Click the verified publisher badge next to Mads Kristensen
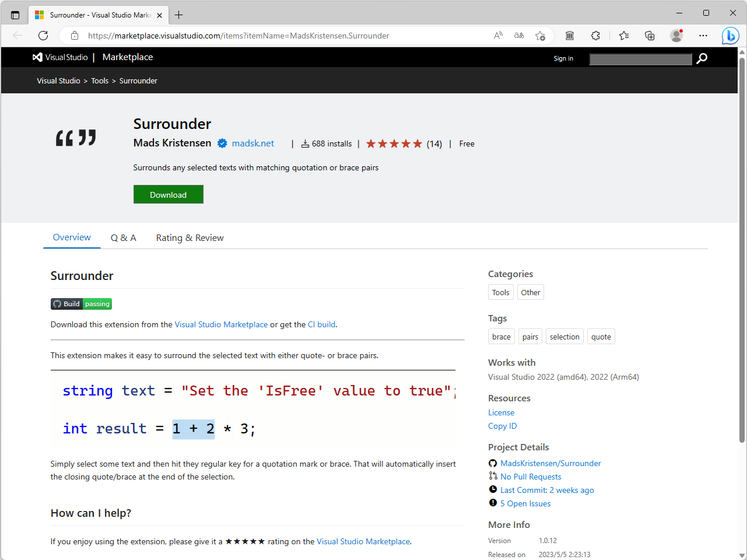This screenshot has width=747, height=560. point(222,142)
